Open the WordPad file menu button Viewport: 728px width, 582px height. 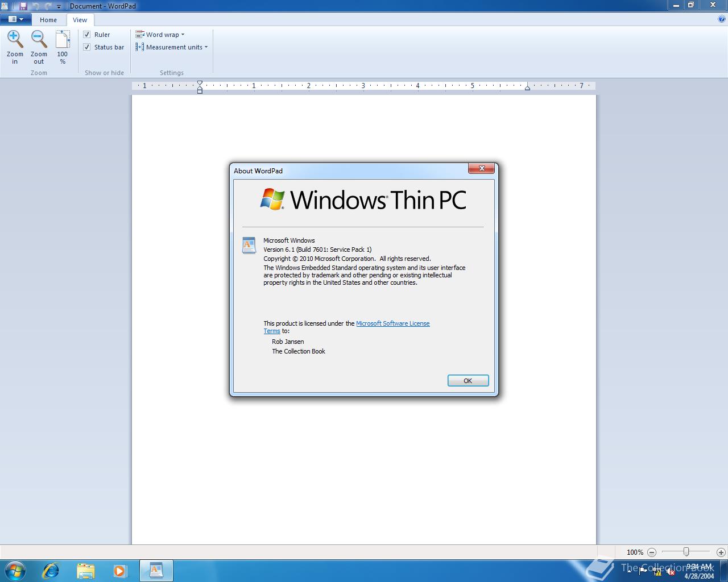click(x=16, y=19)
